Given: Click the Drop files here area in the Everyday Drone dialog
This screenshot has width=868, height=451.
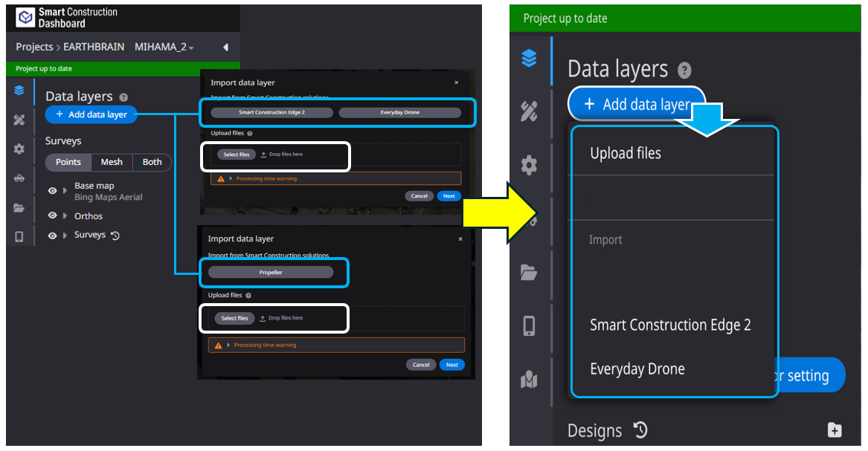Looking at the screenshot, I should point(282,155).
